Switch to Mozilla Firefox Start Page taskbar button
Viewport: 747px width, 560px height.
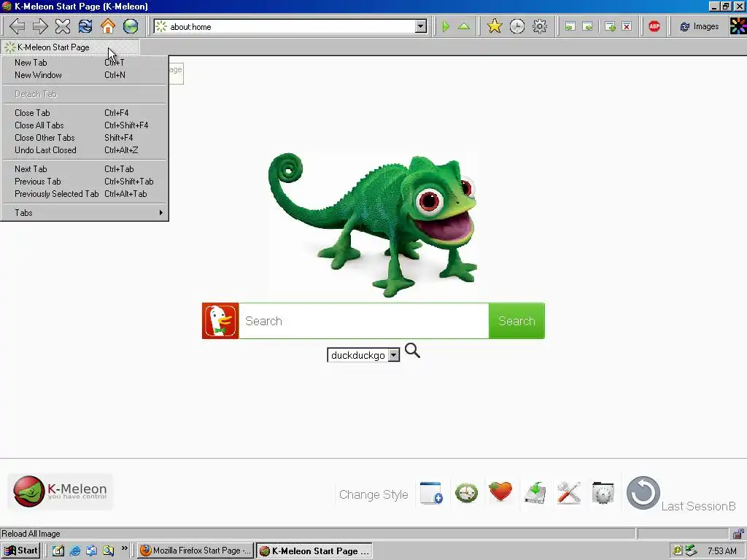coord(196,551)
